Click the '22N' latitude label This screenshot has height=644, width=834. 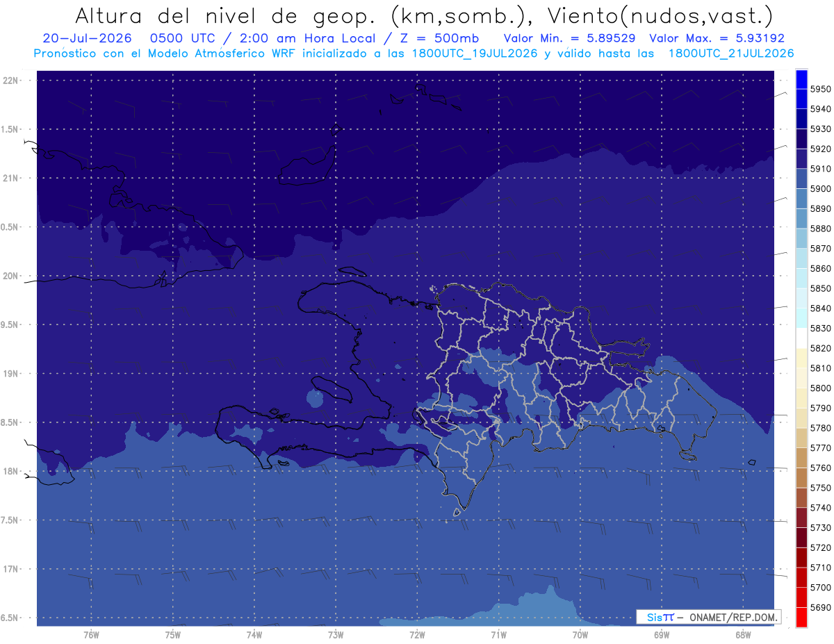coord(11,80)
